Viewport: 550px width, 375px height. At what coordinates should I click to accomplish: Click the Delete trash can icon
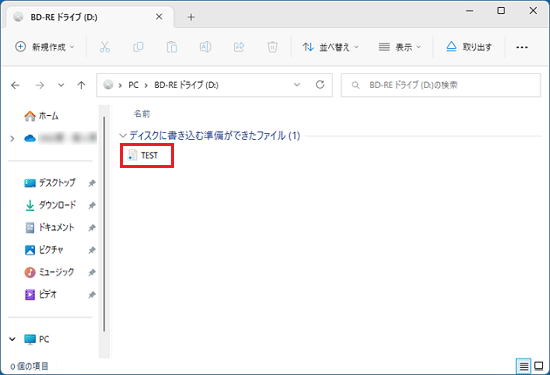(273, 47)
